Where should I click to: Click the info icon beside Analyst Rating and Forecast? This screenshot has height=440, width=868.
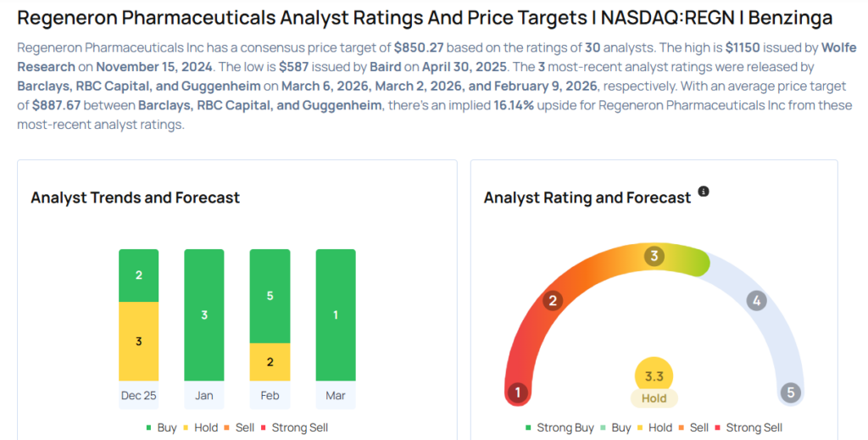point(704,192)
